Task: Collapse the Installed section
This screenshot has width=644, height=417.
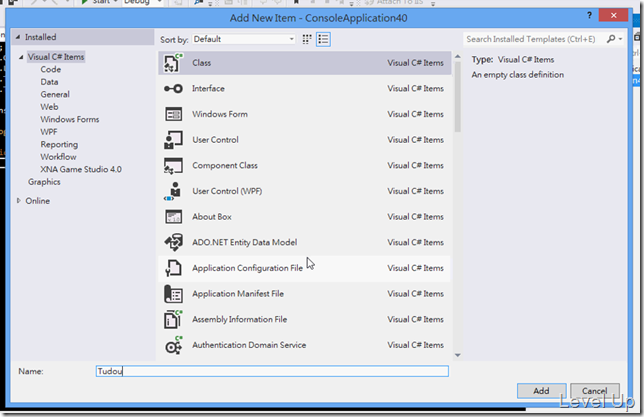Action: click(18, 37)
